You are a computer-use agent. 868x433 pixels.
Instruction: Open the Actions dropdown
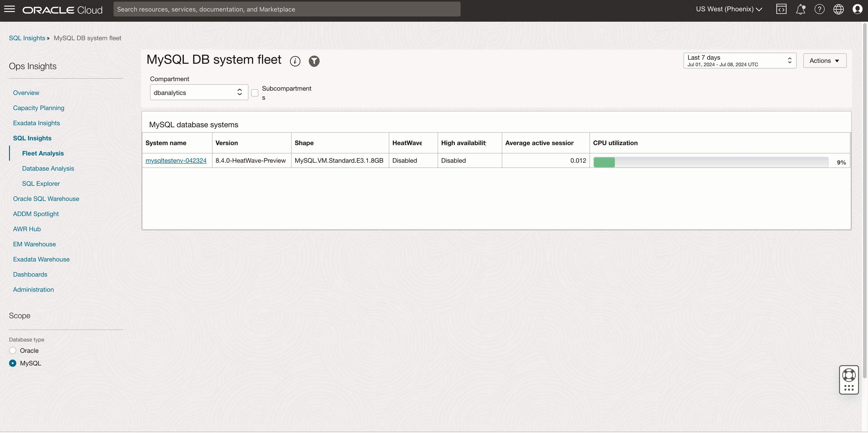[x=825, y=61]
